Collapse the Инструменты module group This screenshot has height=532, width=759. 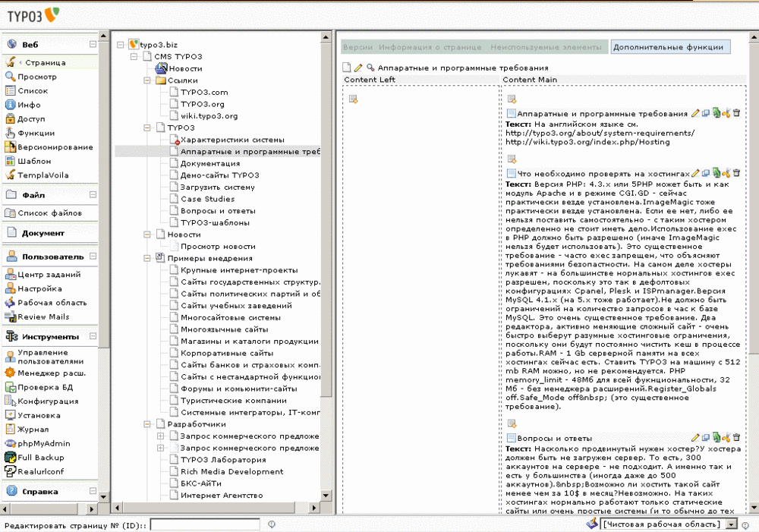click(93, 336)
